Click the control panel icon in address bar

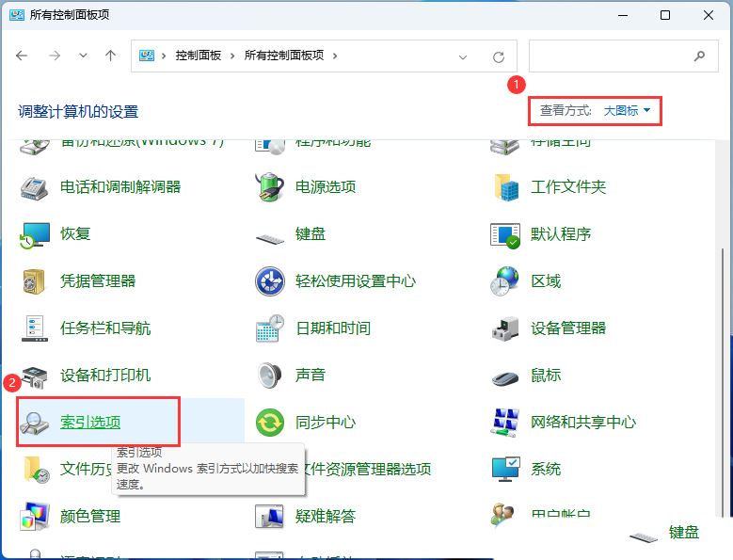pyautogui.click(x=147, y=56)
